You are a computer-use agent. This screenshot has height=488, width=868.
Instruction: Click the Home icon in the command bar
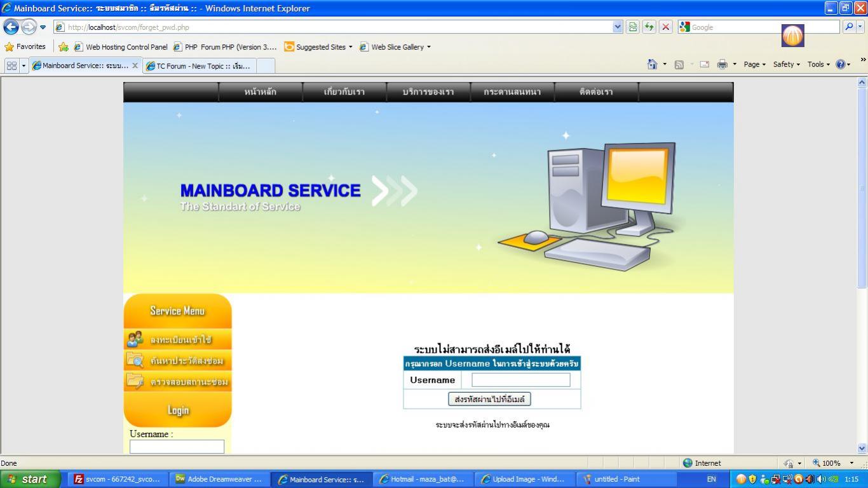(652, 64)
